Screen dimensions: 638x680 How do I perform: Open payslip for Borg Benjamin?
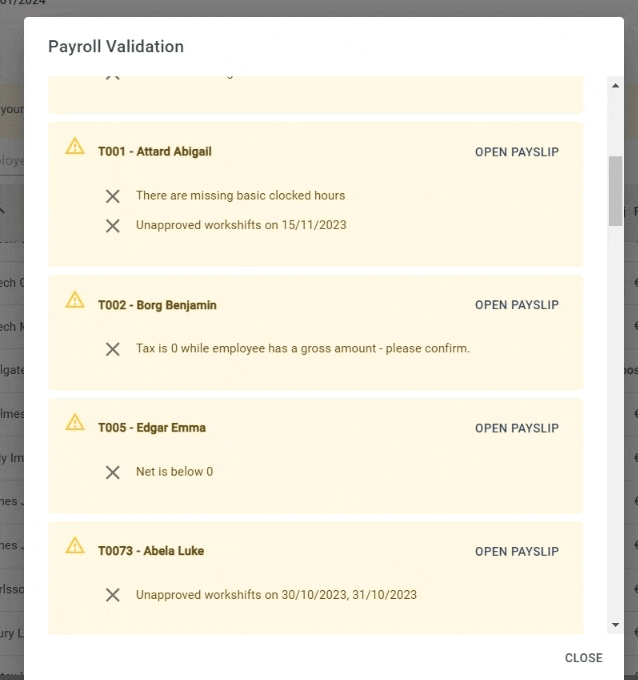(517, 305)
